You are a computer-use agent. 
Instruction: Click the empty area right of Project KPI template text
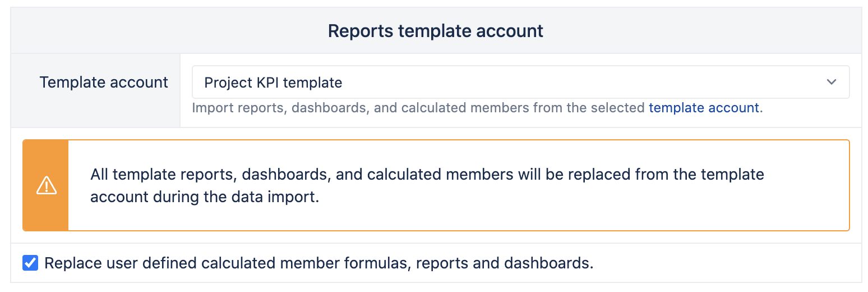point(583,83)
